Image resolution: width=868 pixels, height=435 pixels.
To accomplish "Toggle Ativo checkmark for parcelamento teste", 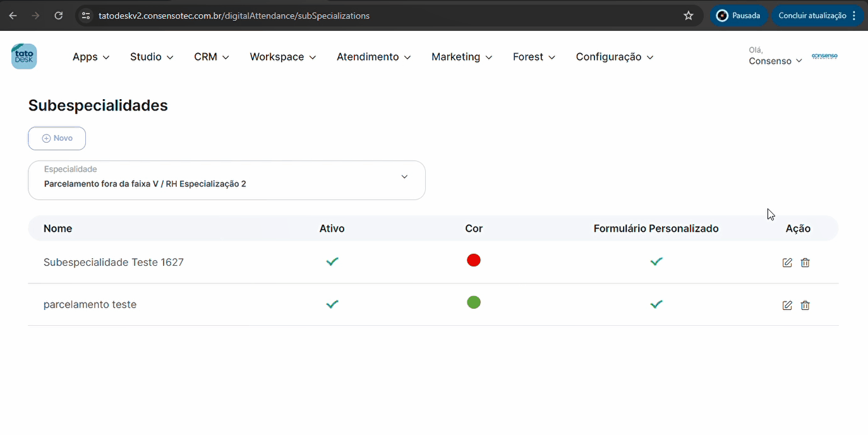I will (x=332, y=304).
